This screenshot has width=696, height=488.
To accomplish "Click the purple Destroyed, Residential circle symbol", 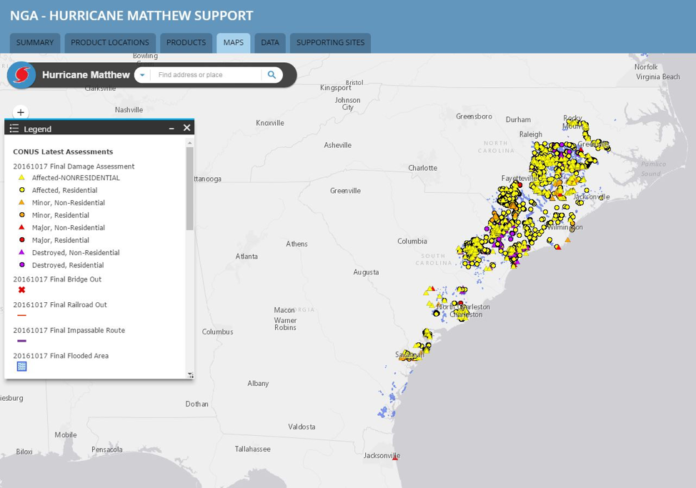I will [22, 265].
